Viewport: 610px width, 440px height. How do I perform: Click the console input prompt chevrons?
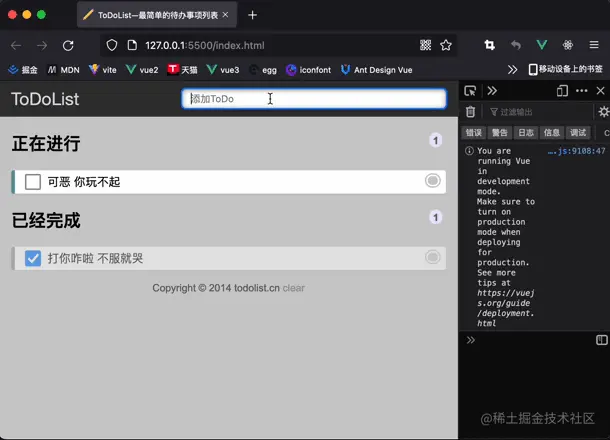pyautogui.click(x=471, y=340)
